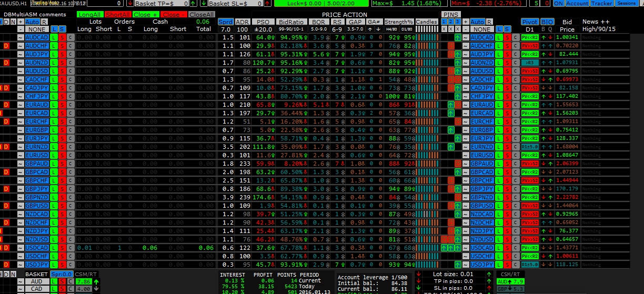Click the CloseAll button
The image size is (644, 294).
(x=202, y=15)
